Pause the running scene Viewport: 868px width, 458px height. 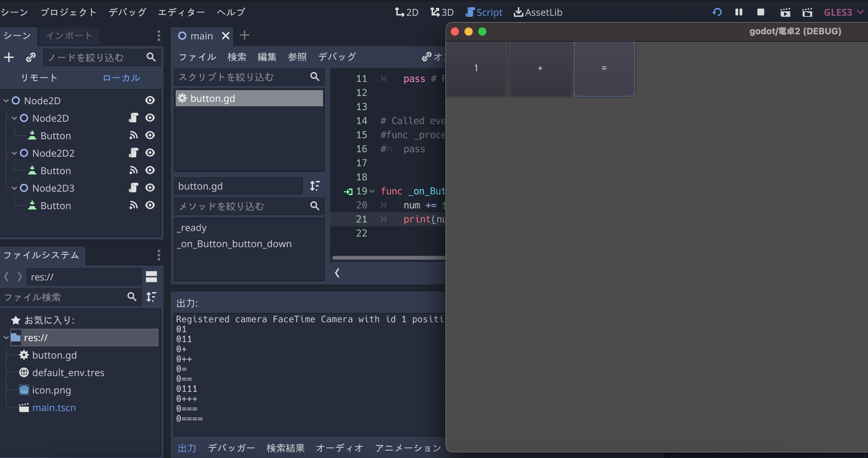point(739,12)
